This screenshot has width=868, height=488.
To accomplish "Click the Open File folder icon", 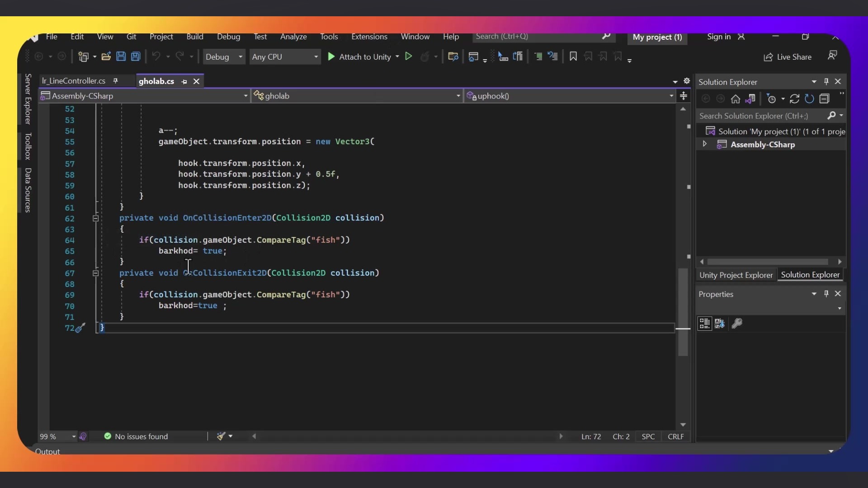I will tap(106, 56).
